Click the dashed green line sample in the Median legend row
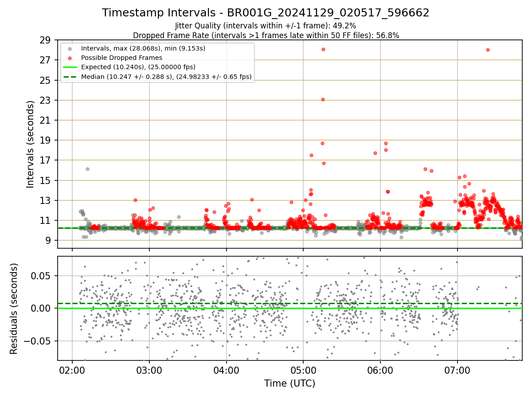This screenshot has width=532, height=399. 71,77
